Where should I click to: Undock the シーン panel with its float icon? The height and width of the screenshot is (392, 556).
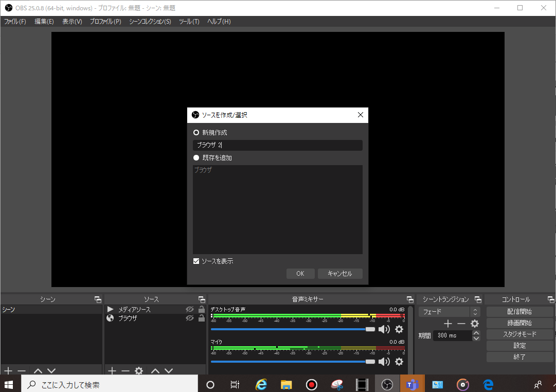click(x=98, y=299)
